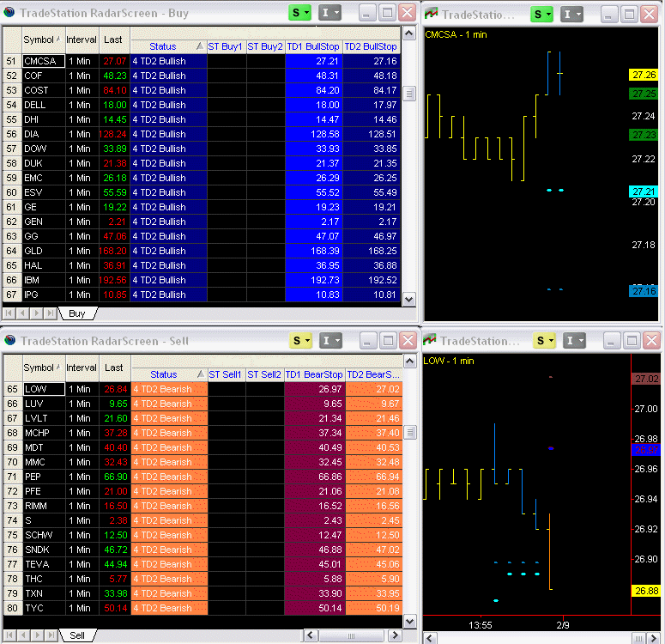
Task: Click scroll left arrow under LOW chart
Action: tap(430, 639)
